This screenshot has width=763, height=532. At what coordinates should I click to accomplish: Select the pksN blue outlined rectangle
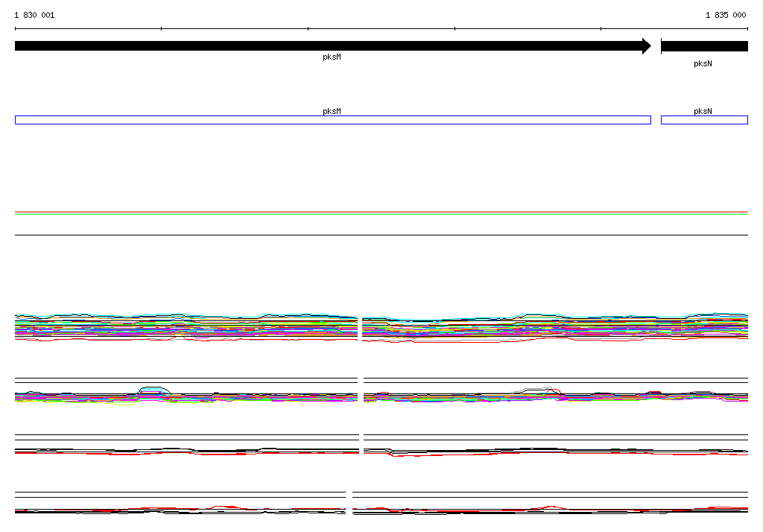tap(704, 120)
